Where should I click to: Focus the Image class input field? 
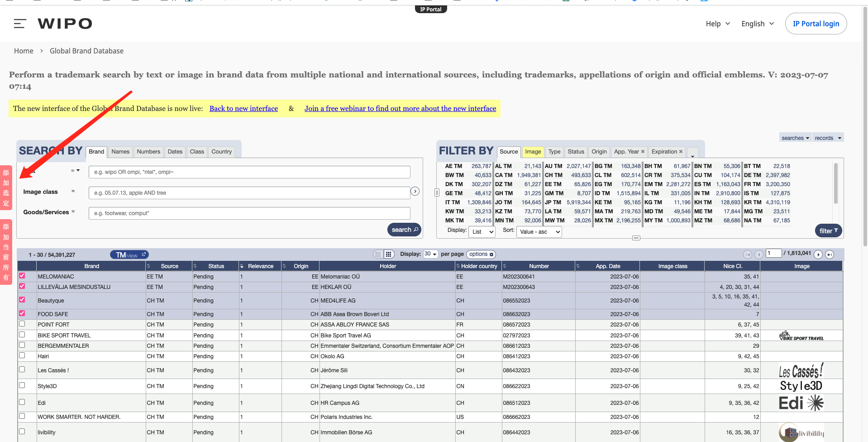point(249,193)
